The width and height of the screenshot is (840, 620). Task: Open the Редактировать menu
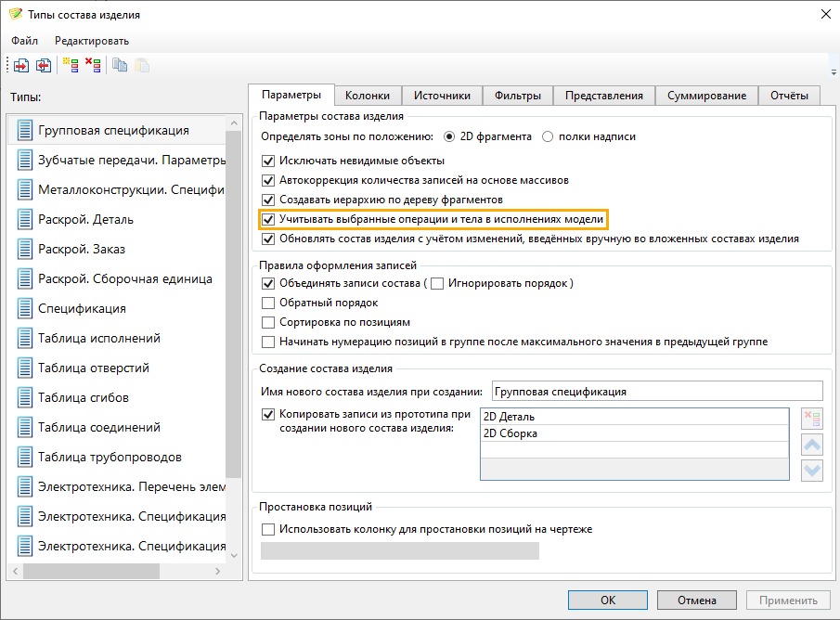(x=92, y=41)
